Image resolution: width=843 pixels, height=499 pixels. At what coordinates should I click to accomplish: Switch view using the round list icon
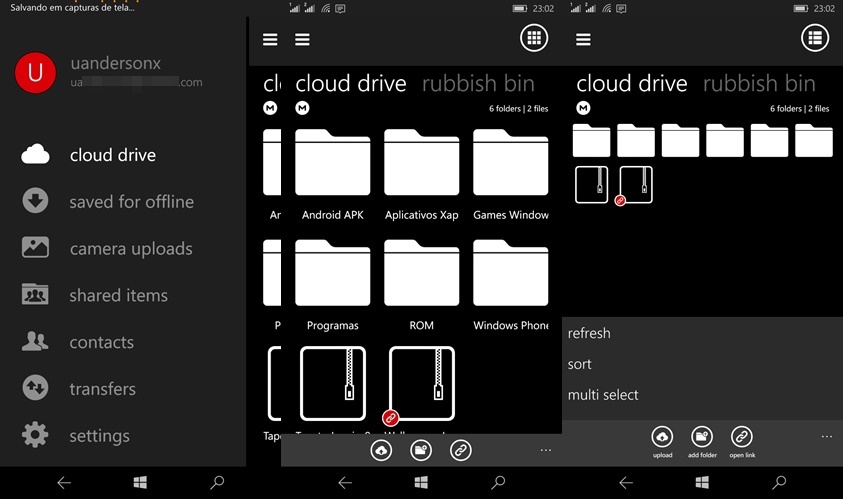(815, 38)
